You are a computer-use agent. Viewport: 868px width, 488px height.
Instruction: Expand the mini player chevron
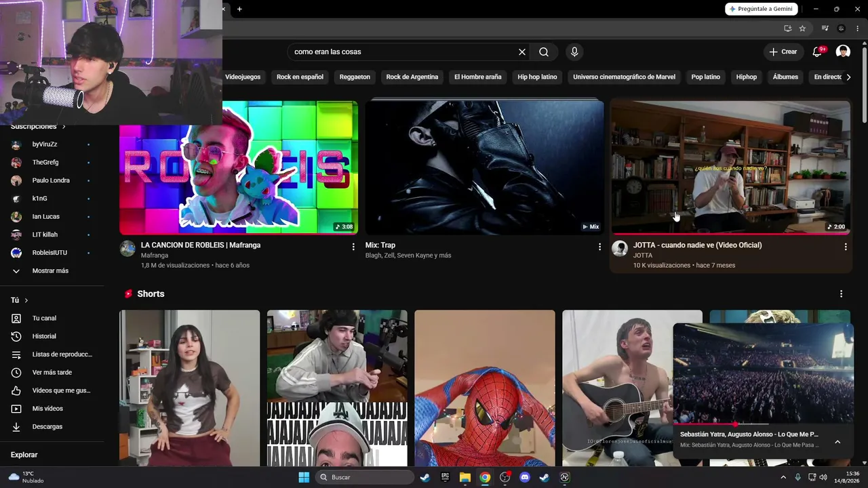pos(837,442)
